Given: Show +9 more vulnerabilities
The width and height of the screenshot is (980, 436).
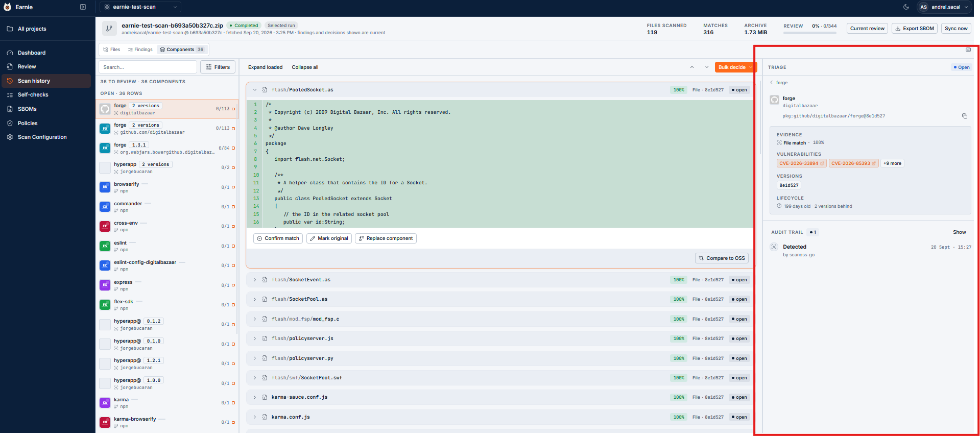Looking at the screenshot, I should click(x=892, y=163).
